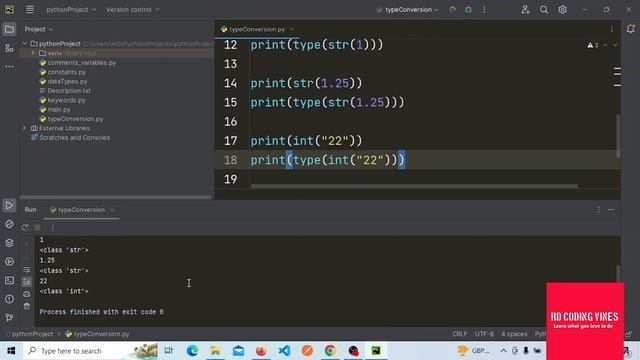Stop the running process
This screenshot has height=360, width=640.
(x=38, y=227)
